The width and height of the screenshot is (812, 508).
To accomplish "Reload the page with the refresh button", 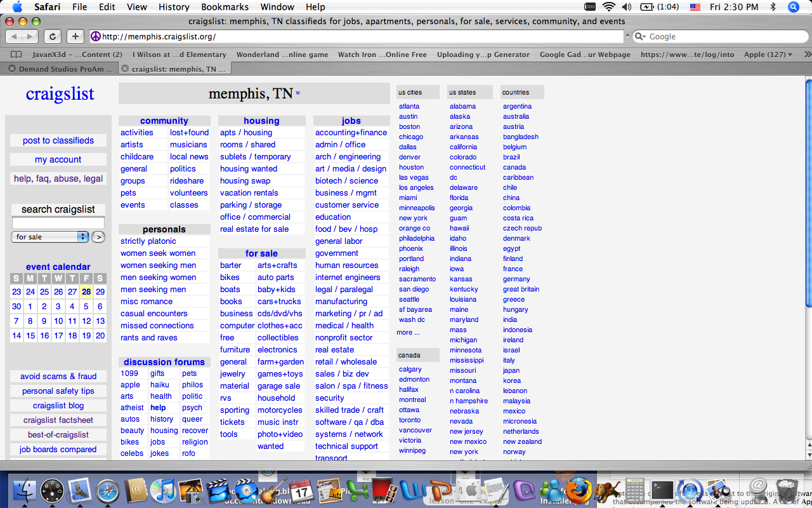I will tap(53, 36).
